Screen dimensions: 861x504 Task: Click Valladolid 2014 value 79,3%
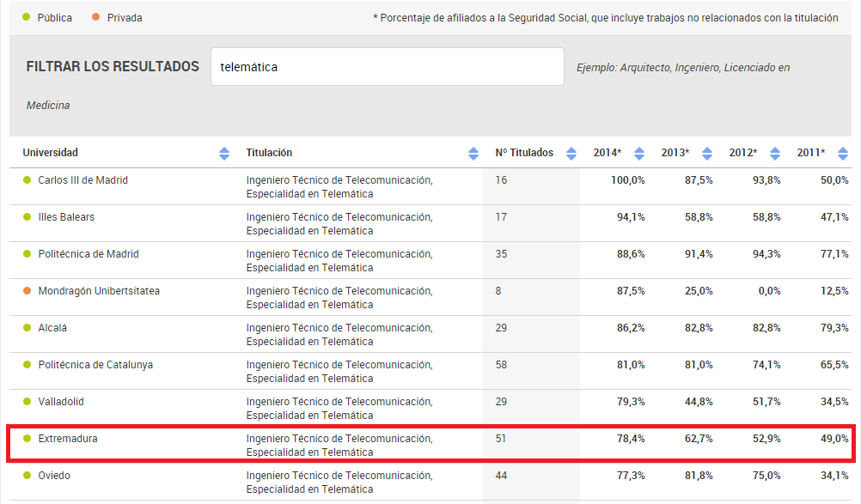[x=631, y=402]
